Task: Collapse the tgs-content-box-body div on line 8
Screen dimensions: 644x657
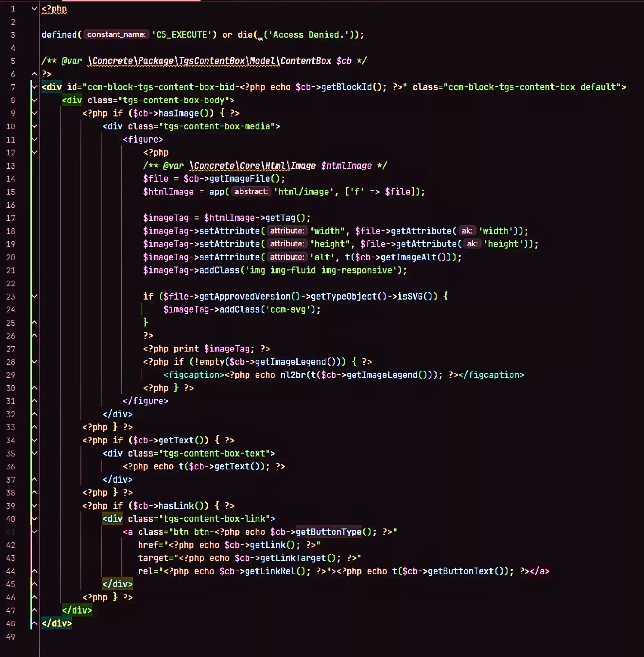Action: point(34,100)
